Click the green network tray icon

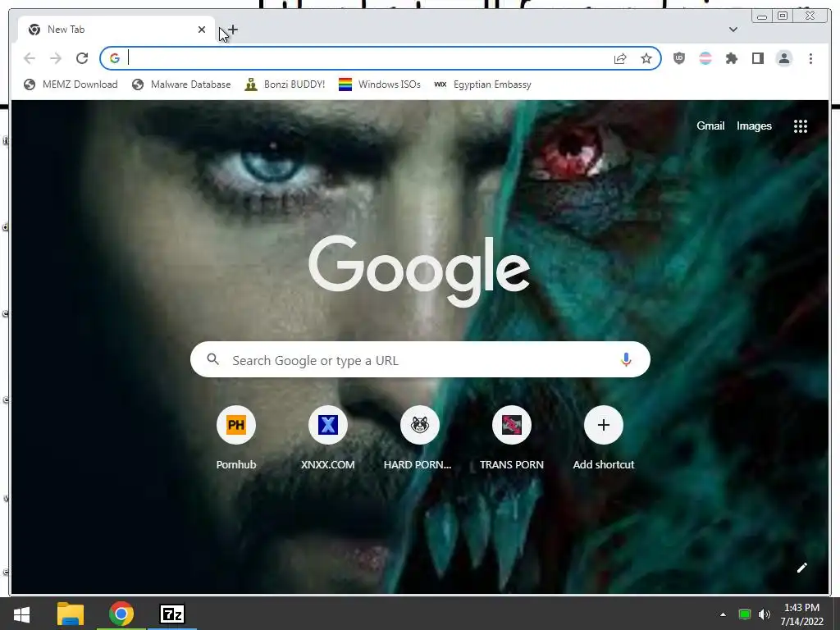[x=745, y=614]
